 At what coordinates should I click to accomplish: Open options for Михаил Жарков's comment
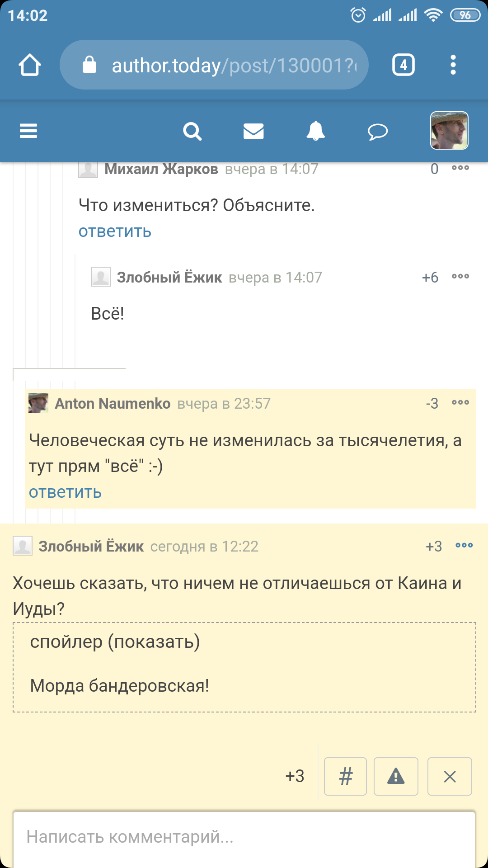click(x=460, y=168)
